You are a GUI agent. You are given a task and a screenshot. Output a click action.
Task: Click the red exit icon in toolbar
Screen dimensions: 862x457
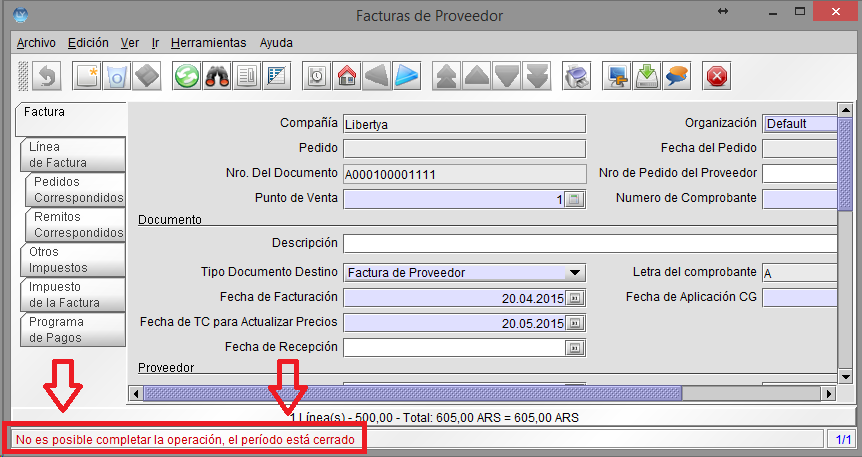717,76
